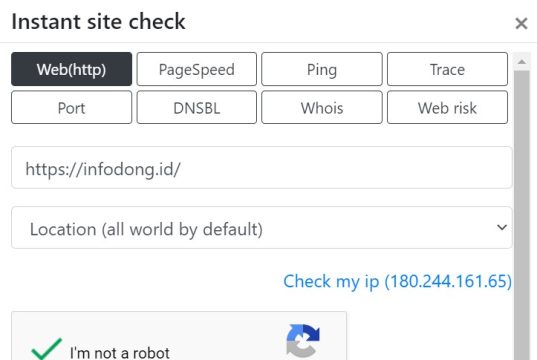Choose the Web risk check
The height and width of the screenshot is (360, 537).
pyautogui.click(x=447, y=108)
